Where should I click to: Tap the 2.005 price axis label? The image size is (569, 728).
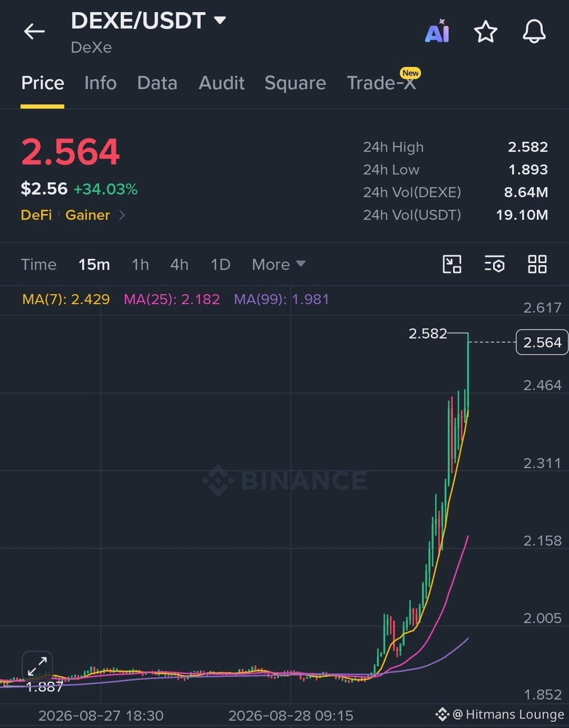click(x=542, y=618)
